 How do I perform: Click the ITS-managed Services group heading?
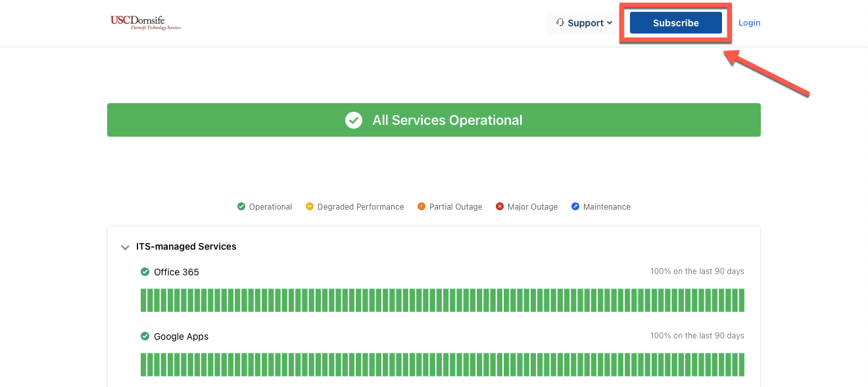186,247
